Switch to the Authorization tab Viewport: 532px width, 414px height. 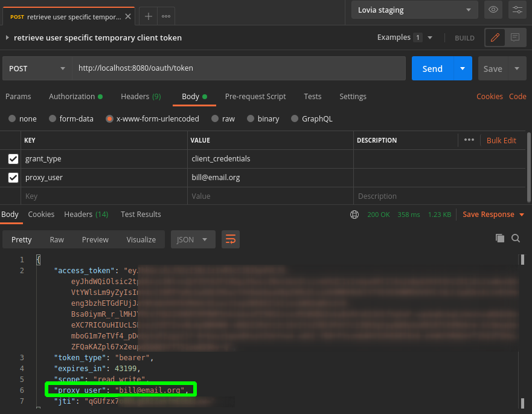pyautogui.click(x=75, y=97)
